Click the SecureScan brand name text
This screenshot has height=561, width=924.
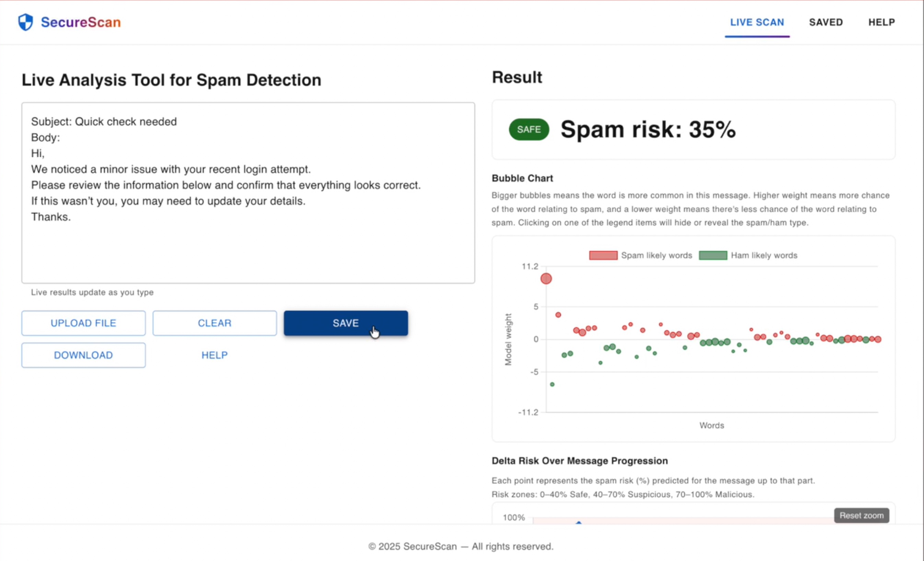pos(81,22)
